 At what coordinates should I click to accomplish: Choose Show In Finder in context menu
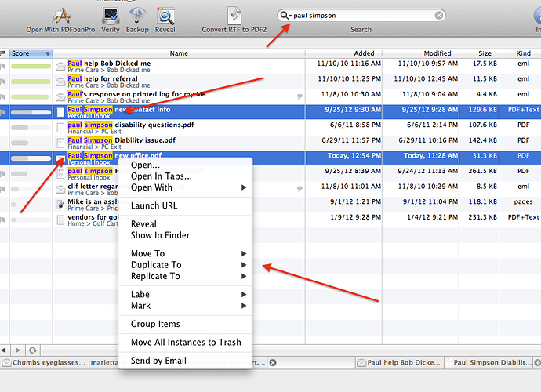[186, 235]
